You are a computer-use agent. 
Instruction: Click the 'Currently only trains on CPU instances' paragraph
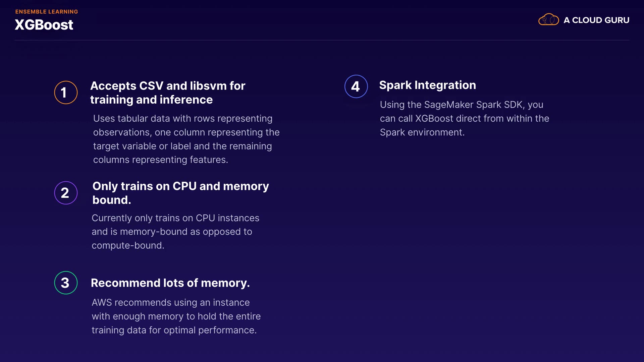[x=175, y=231]
